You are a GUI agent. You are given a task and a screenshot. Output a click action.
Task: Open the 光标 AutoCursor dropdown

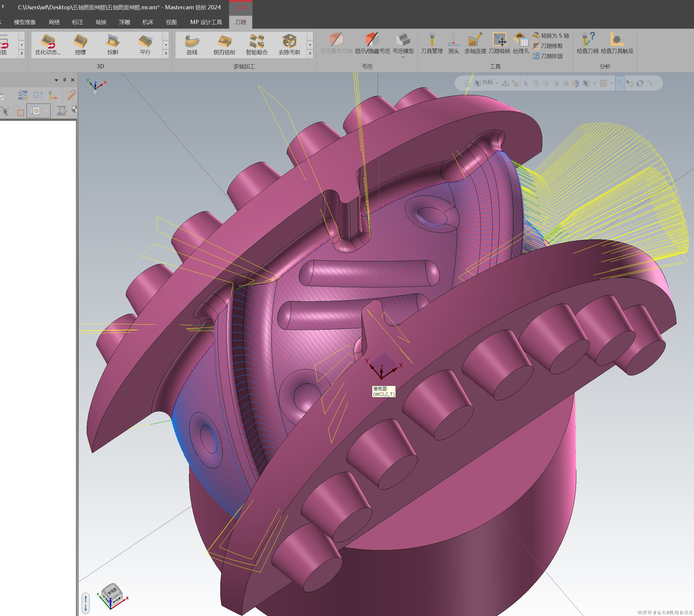pyautogui.click(x=497, y=83)
